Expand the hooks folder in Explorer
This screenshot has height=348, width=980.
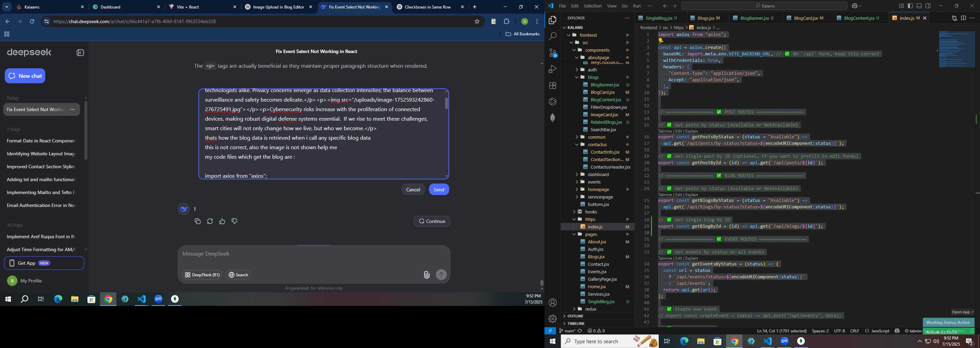coord(591,212)
